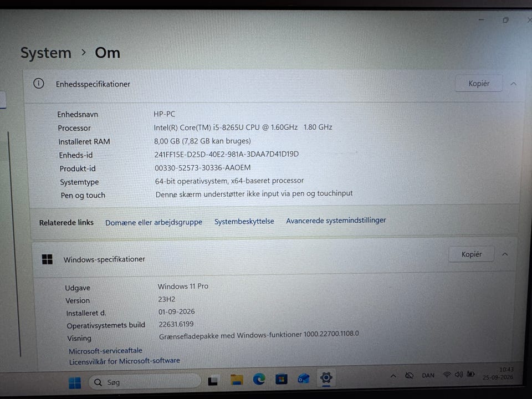Open the Windows Start menu
Viewport: 532px width, 399px height.
(75, 383)
